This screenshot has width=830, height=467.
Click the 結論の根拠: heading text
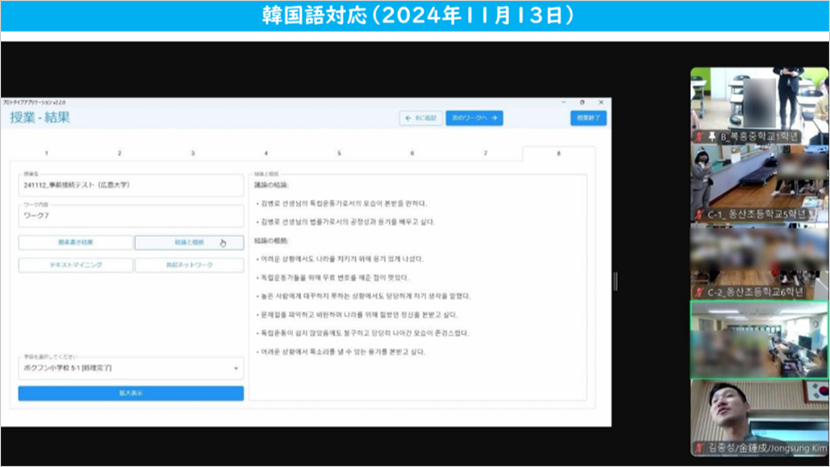pyautogui.click(x=271, y=241)
